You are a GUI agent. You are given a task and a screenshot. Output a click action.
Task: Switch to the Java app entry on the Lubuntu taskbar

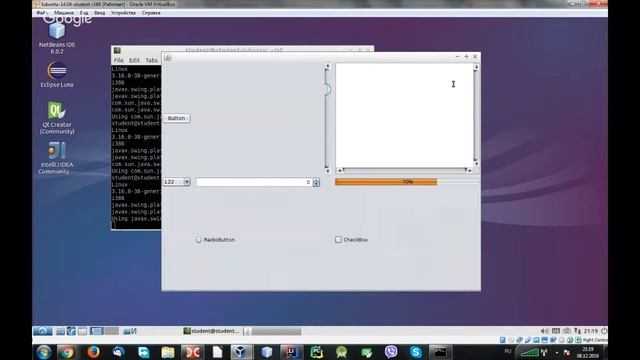tap(273, 331)
